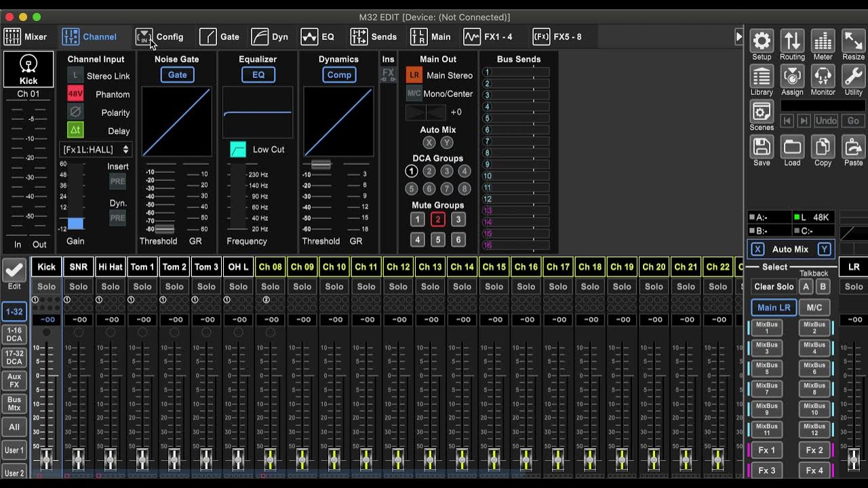Image resolution: width=868 pixels, height=488 pixels.
Task: Toggle the Polarity invert button
Action: tap(75, 113)
